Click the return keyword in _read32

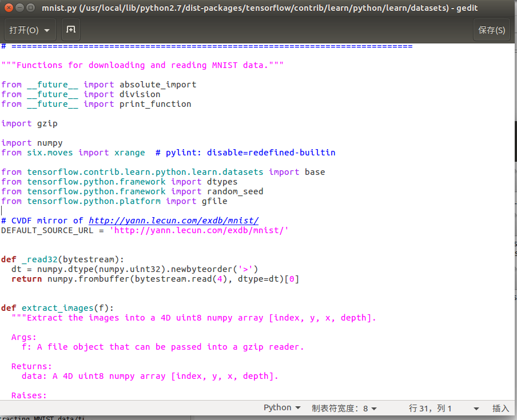[27, 279]
